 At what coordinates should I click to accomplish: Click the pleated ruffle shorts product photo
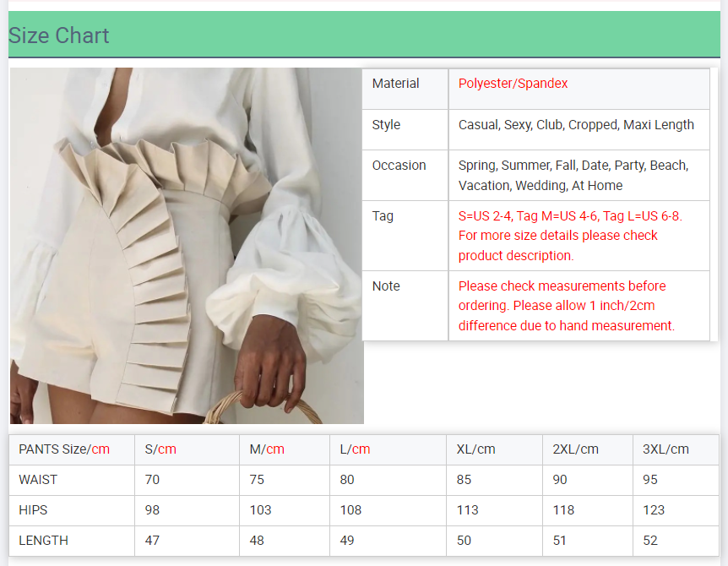(x=186, y=245)
